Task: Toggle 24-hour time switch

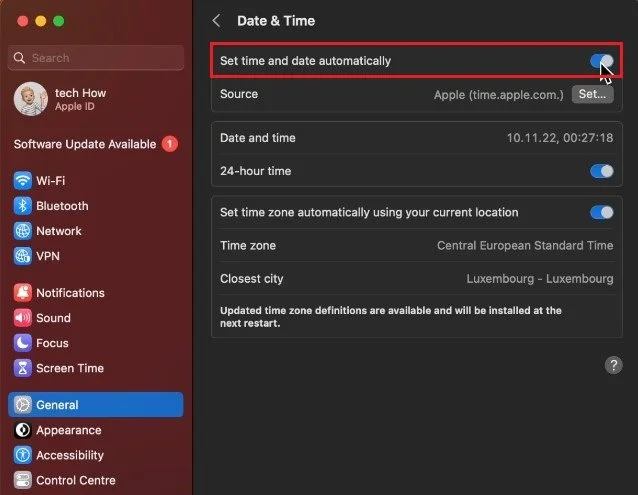Action: [602, 171]
